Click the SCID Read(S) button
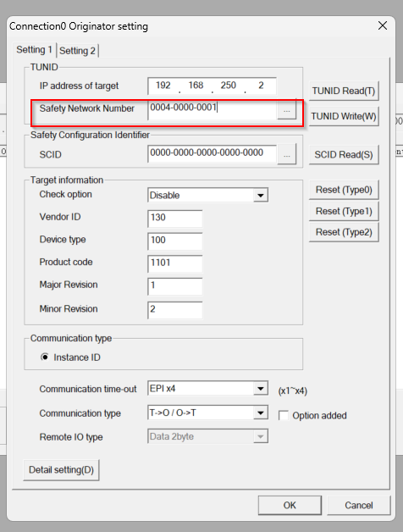 344,155
